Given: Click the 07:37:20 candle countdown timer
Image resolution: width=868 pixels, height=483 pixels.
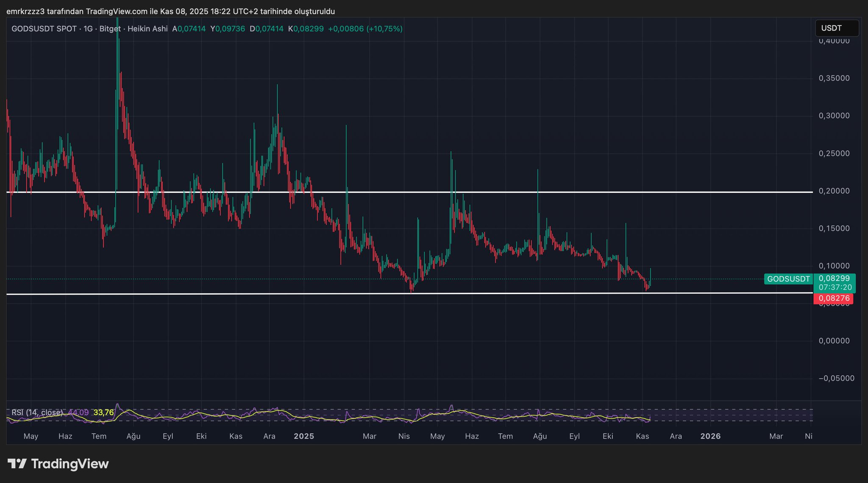Looking at the screenshot, I should pos(834,287).
